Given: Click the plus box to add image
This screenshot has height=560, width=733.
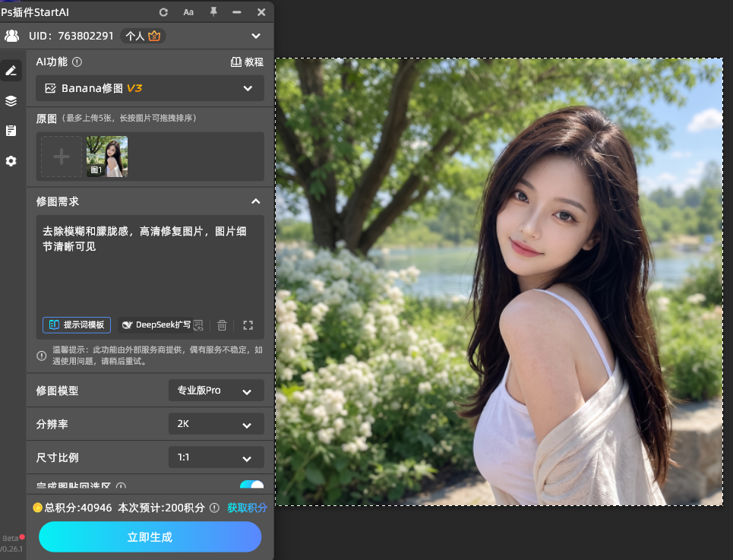Looking at the screenshot, I should [62, 157].
